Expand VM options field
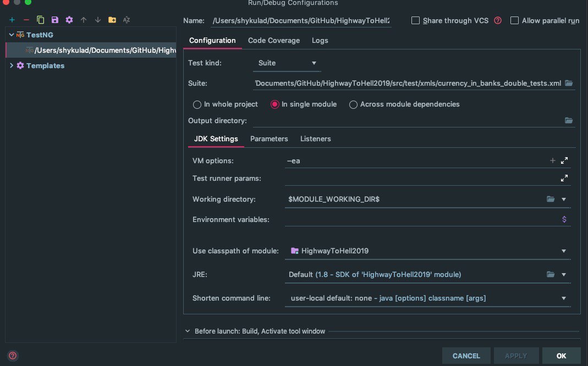 coord(564,160)
